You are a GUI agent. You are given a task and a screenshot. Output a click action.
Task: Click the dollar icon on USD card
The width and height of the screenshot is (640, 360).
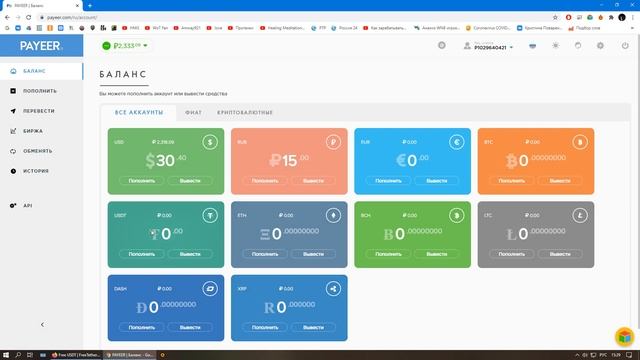click(210, 142)
